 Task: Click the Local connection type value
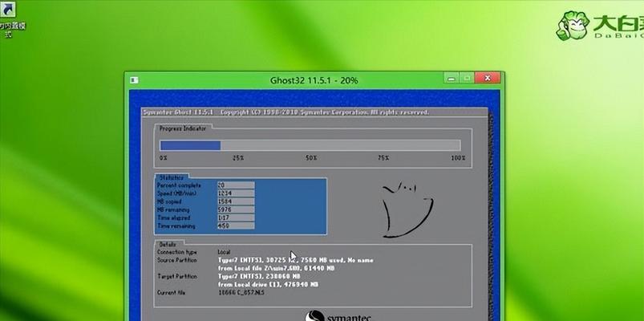coord(224,252)
